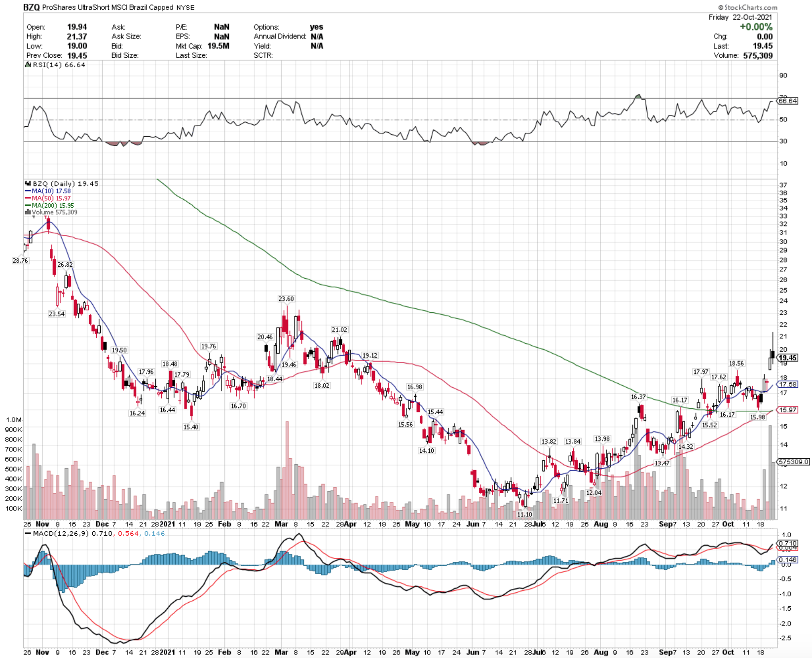Click the 575309.0 volume tag on right axis
This screenshot has width=812, height=658.
[793, 462]
